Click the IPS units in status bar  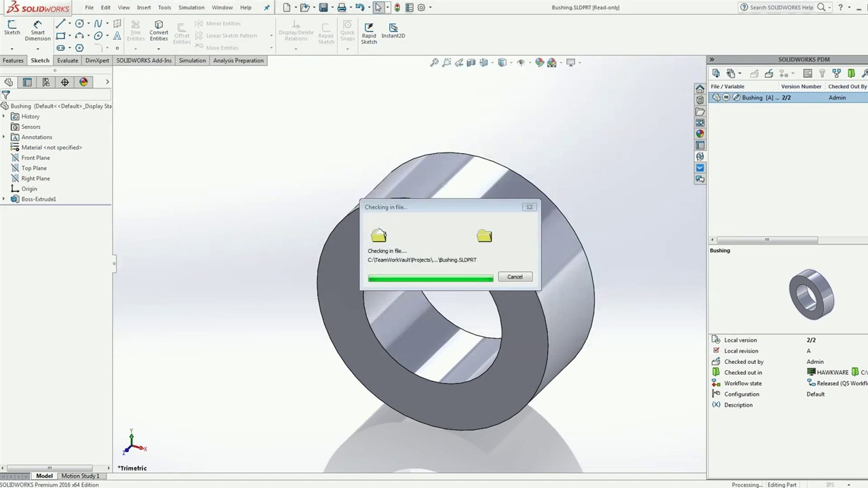(830, 485)
